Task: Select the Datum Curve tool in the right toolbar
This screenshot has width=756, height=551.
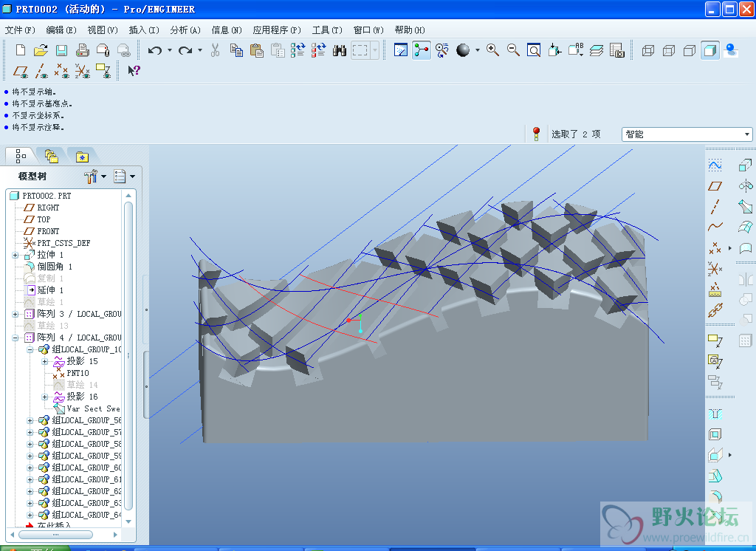Action: (x=715, y=227)
